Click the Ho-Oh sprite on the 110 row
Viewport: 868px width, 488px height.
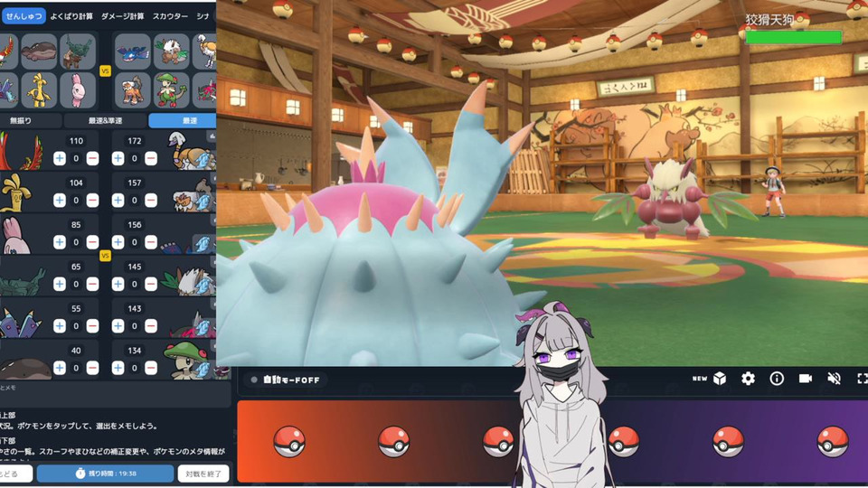coord(19,151)
